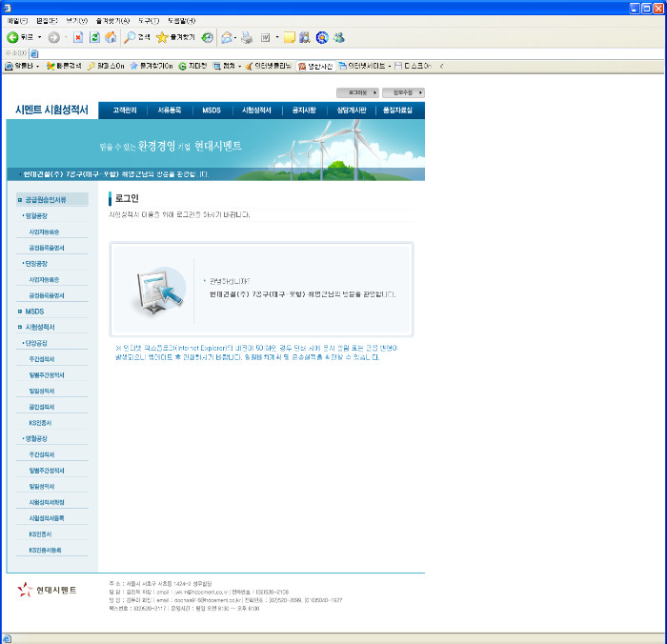Open 품질자료실 in the top navigation
The height and width of the screenshot is (644, 667).
pos(397,111)
